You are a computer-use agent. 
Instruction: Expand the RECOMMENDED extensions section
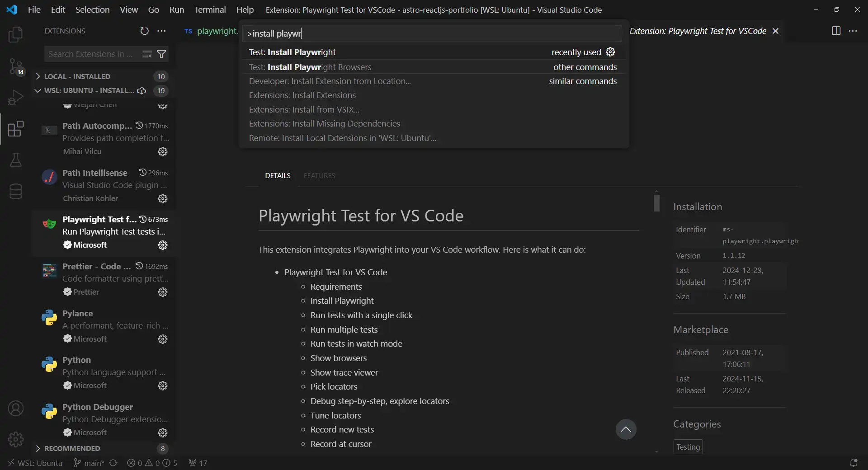click(38, 448)
